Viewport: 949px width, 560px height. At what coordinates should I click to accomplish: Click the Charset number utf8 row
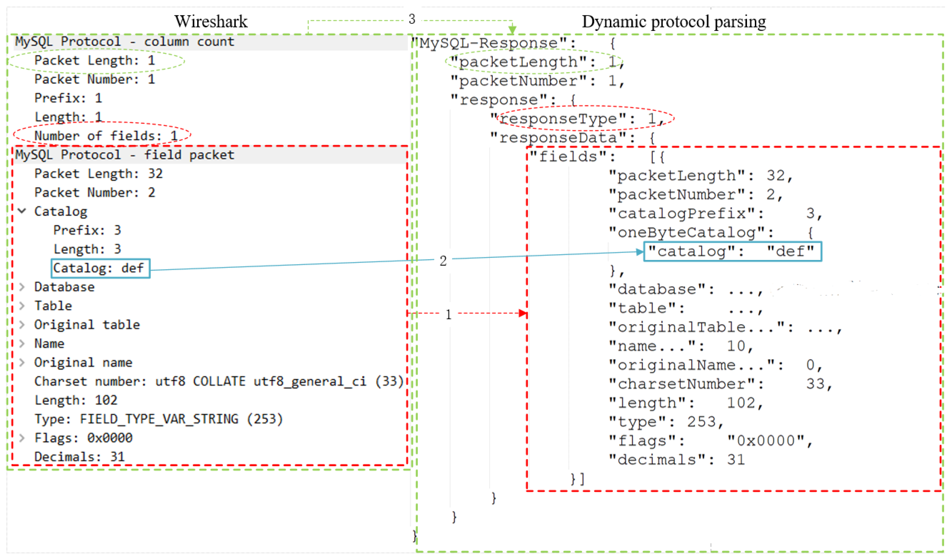219,381
